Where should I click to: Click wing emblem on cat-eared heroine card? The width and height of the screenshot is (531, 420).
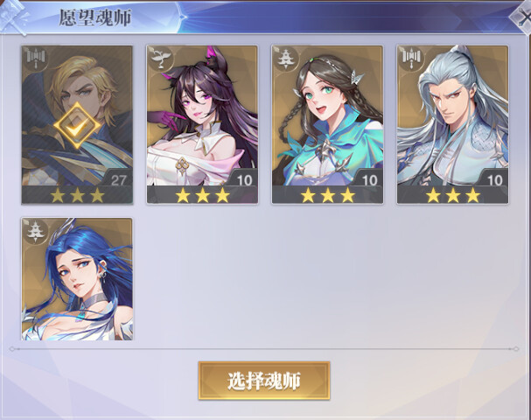tap(160, 59)
